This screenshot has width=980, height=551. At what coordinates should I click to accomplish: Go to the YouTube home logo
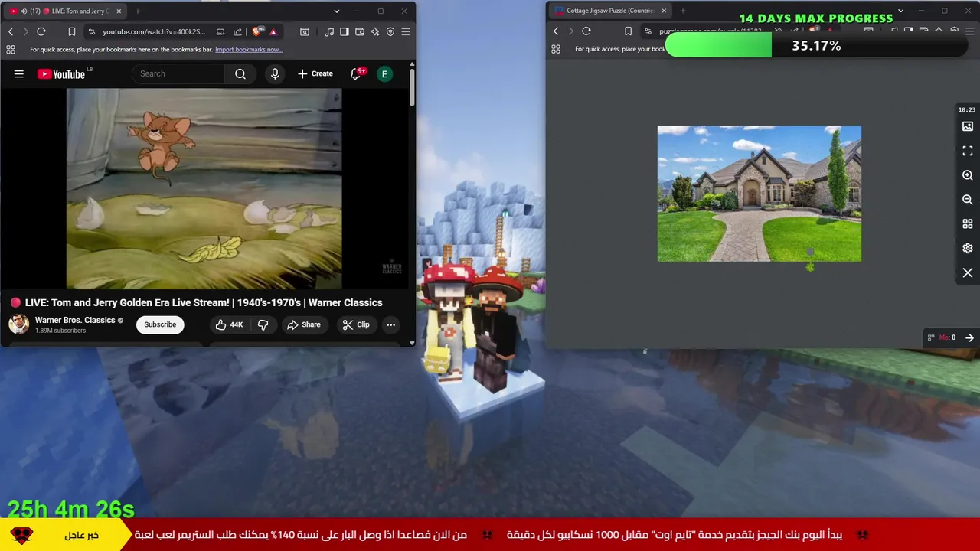tap(61, 74)
